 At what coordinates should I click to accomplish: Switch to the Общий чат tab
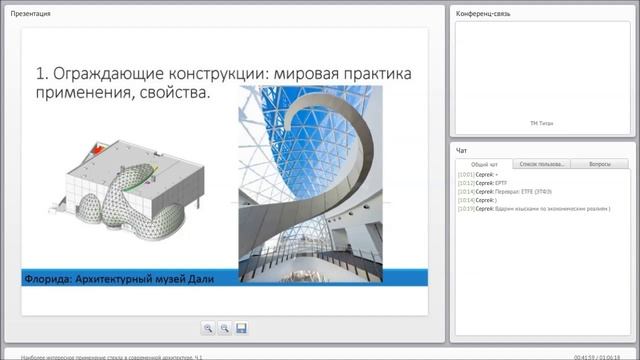pos(484,164)
